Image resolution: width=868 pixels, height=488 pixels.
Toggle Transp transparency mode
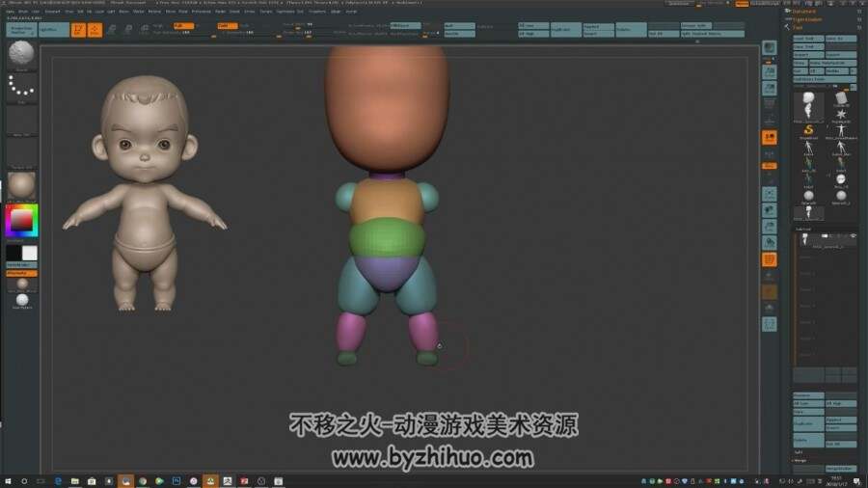(x=770, y=276)
